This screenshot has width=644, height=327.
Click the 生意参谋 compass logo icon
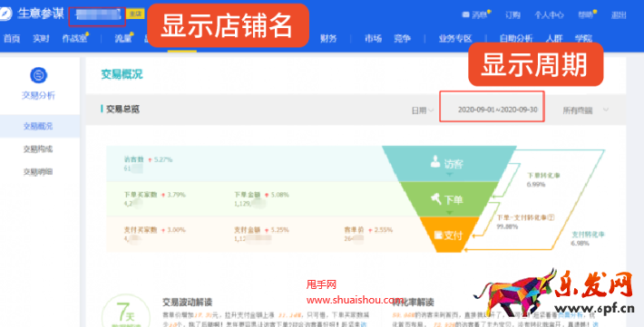pyautogui.click(x=5, y=13)
